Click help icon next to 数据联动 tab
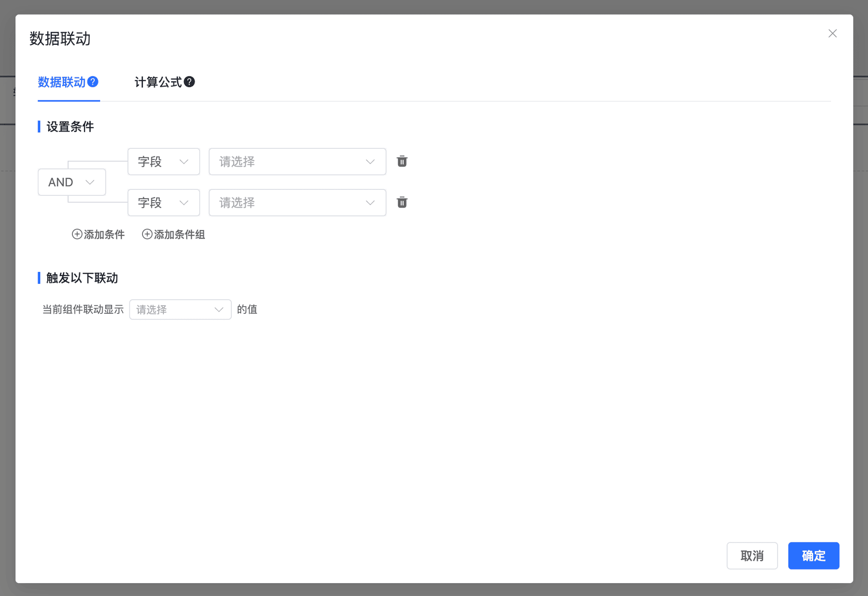Screen dimensions: 868x596 [92, 82]
